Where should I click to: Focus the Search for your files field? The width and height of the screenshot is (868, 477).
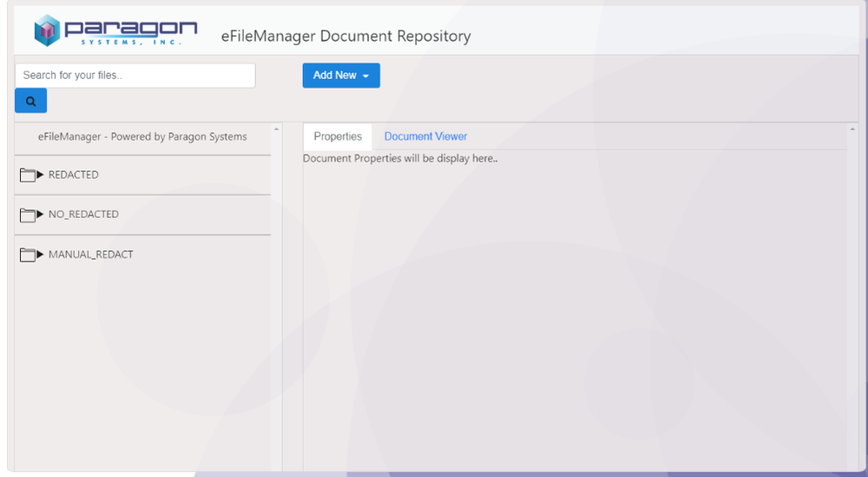pos(135,76)
